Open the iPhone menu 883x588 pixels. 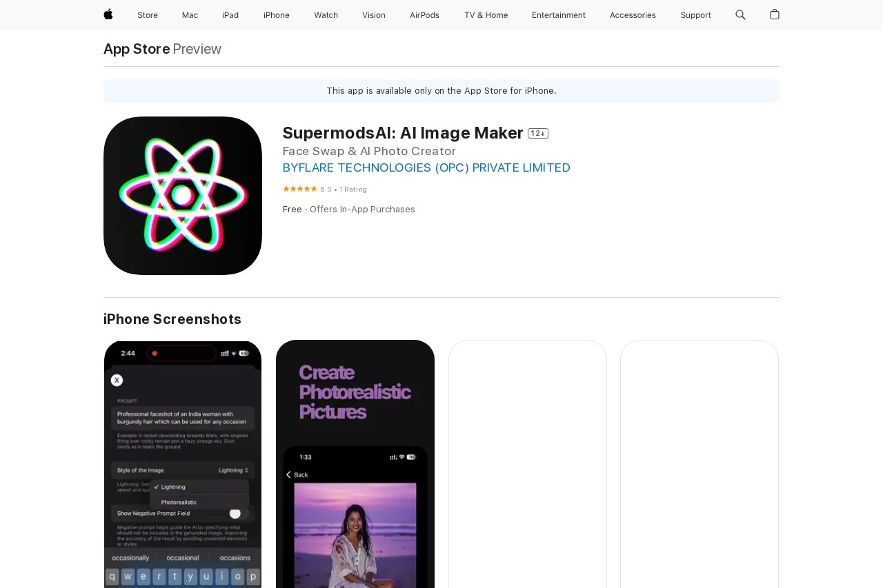tap(277, 15)
